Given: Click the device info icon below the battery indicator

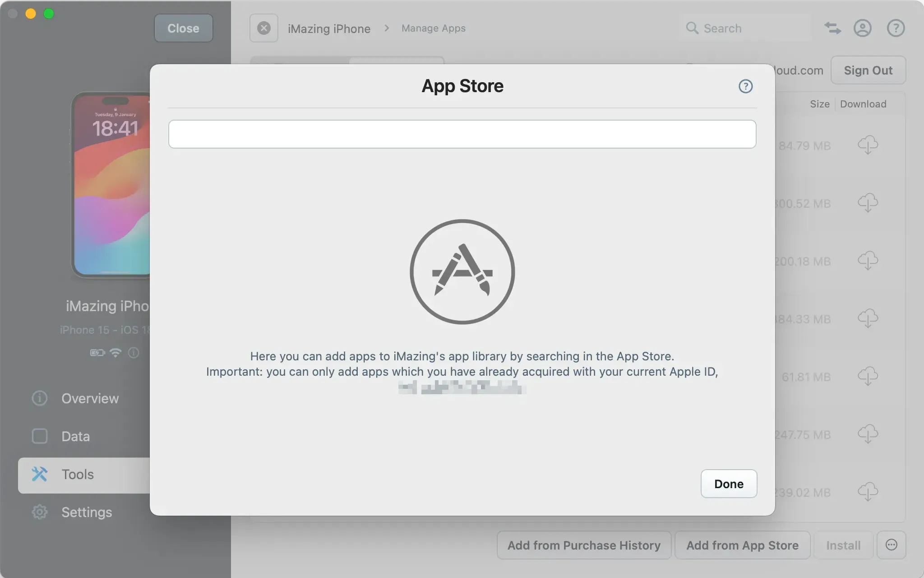Looking at the screenshot, I should point(134,353).
